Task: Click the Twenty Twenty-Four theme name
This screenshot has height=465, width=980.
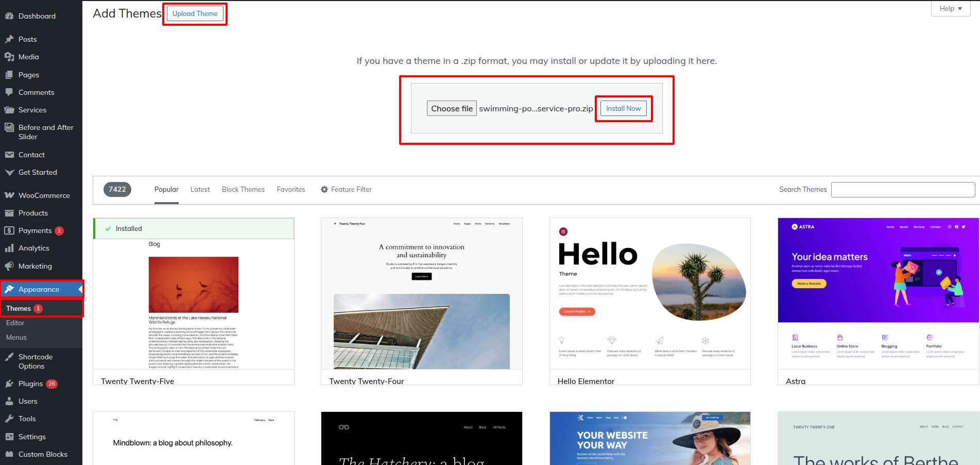Action: click(x=367, y=381)
